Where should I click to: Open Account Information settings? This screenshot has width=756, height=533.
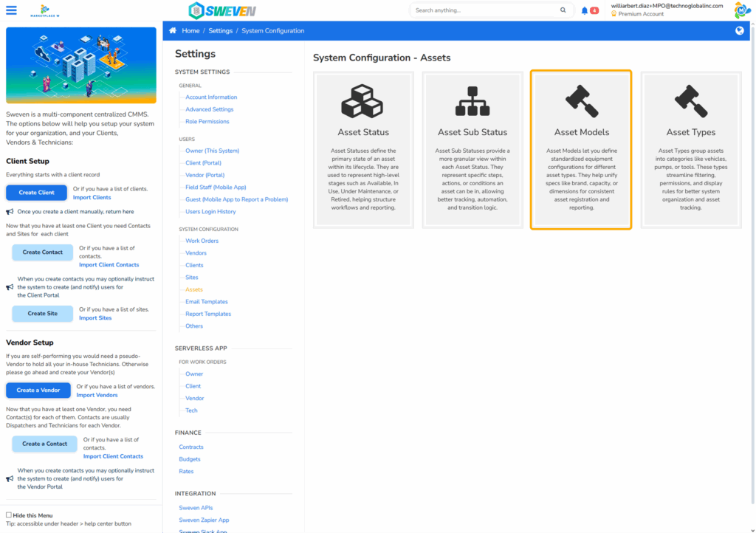click(211, 97)
